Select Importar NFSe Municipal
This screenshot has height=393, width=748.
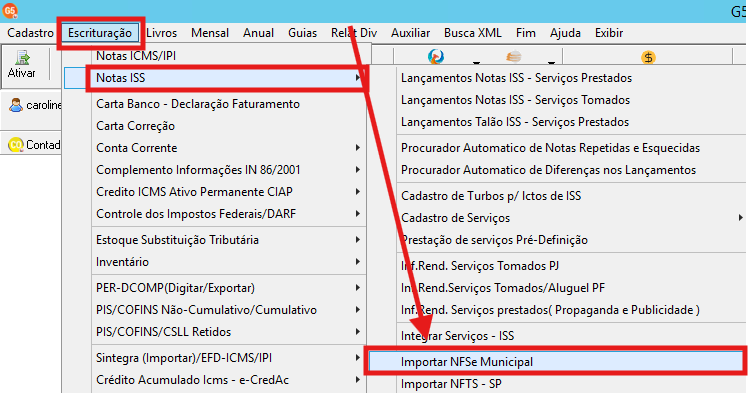[x=556, y=362]
